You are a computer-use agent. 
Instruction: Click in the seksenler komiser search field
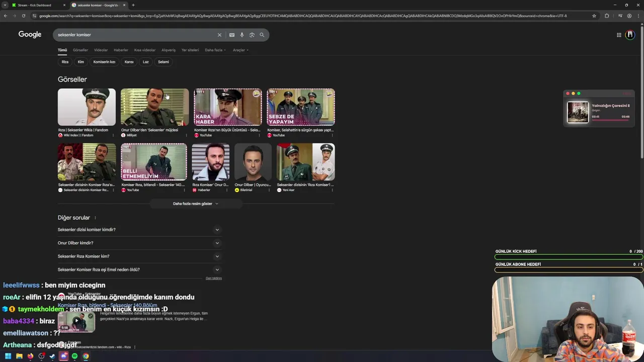pyautogui.click(x=136, y=35)
